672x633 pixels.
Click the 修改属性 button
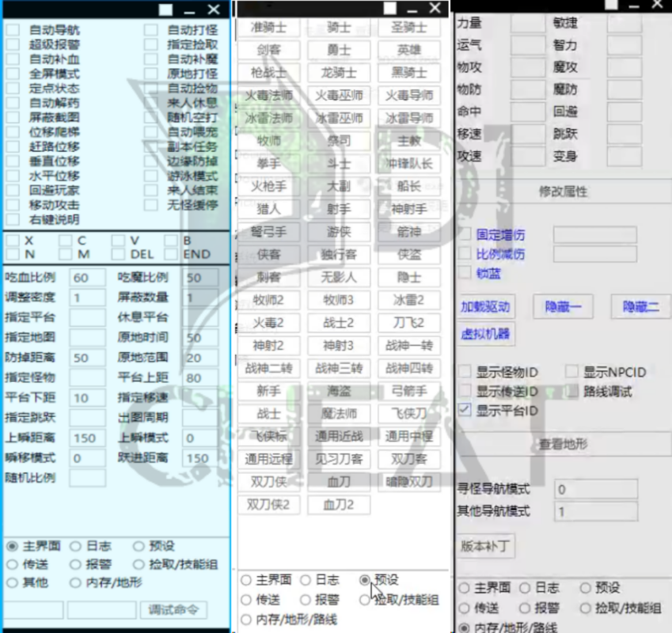(563, 191)
